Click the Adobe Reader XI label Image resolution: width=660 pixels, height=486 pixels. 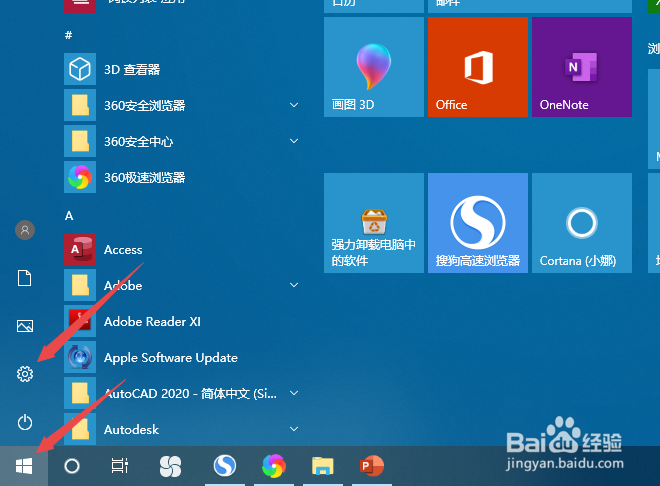[152, 322]
